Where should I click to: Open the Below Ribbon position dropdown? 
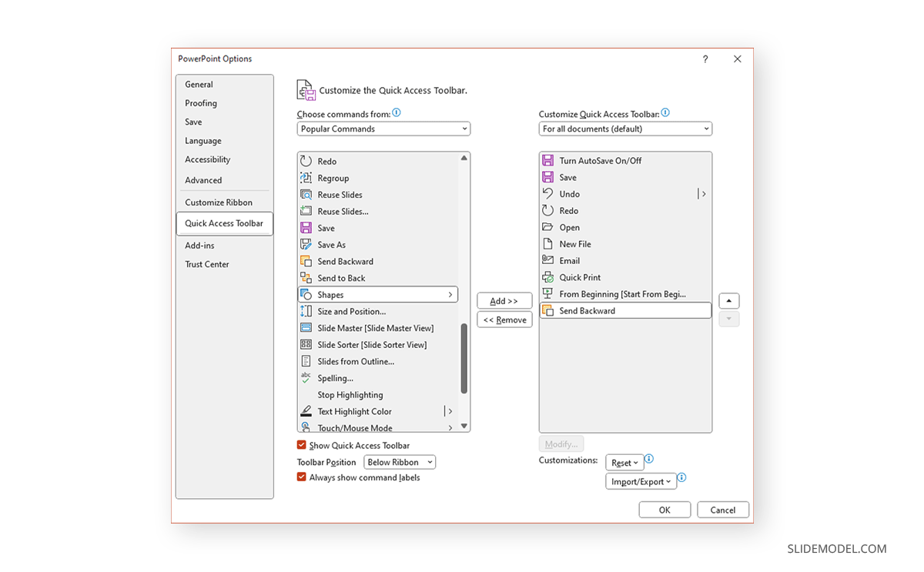click(400, 462)
